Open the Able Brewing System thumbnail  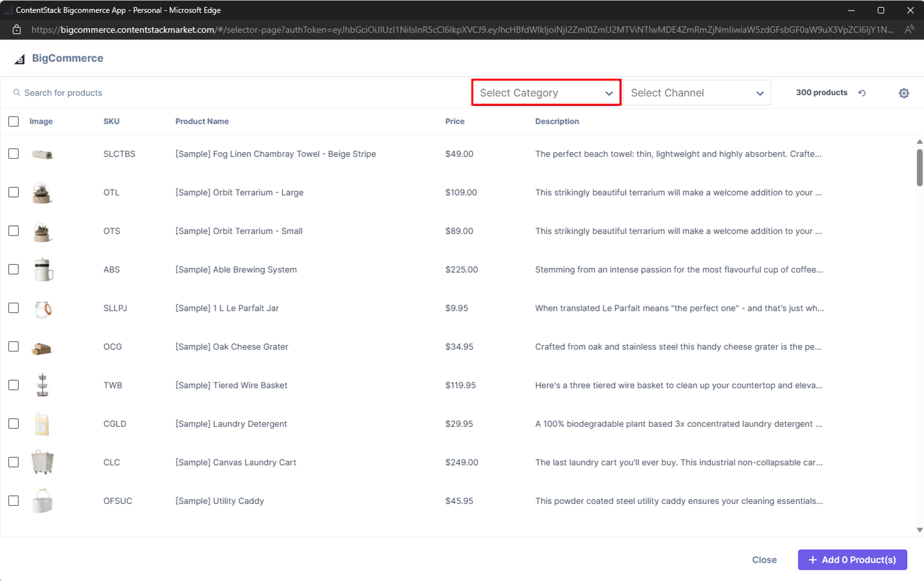[43, 270]
